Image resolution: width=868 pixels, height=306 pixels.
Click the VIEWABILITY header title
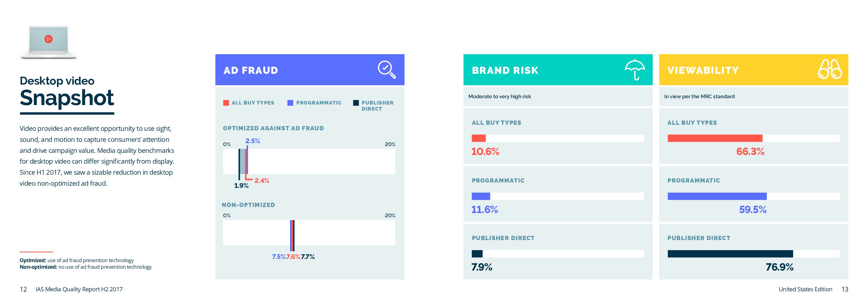(x=703, y=70)
